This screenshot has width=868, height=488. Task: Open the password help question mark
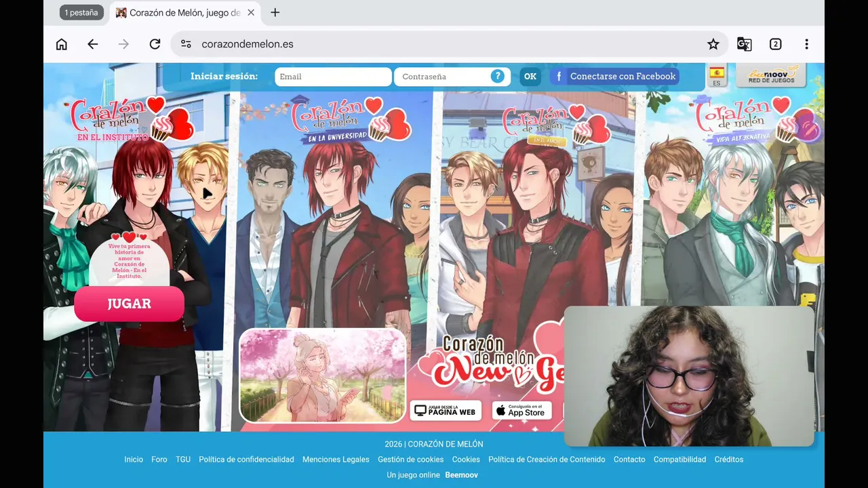[498, 76]
